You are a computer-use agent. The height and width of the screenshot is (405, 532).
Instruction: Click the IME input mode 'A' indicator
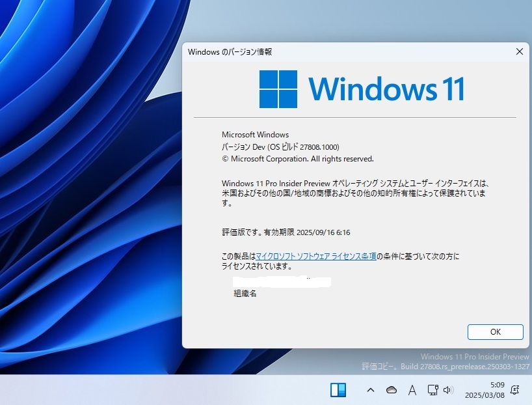412,390
